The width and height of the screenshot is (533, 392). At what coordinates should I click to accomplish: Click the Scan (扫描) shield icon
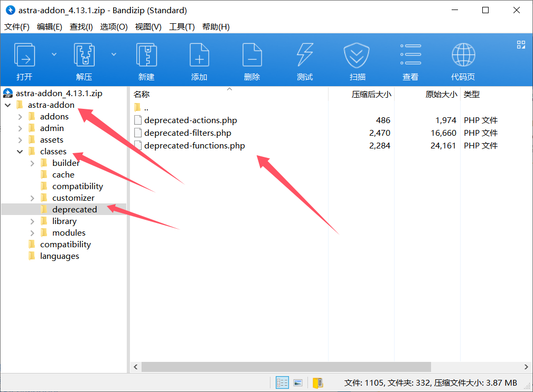[x=357, y=55]
